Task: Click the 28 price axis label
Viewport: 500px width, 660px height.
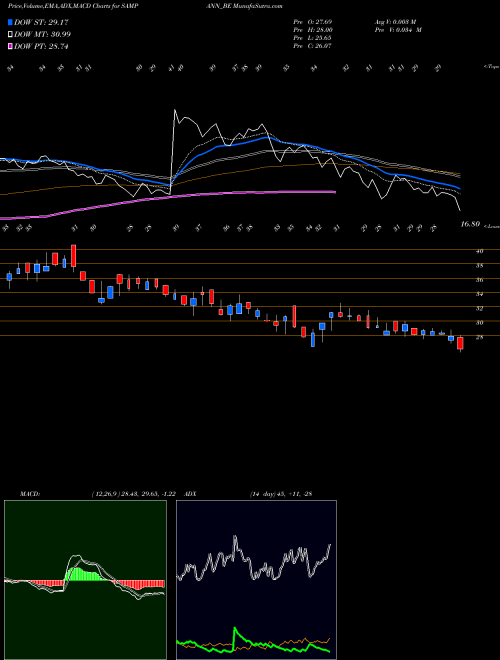Action: click(479, 337)
